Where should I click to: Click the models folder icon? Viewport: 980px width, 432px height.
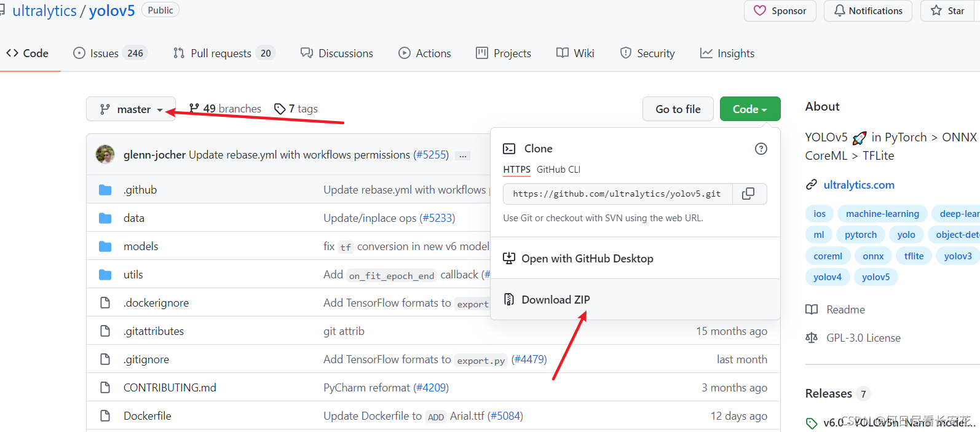[x=105, y=246]
